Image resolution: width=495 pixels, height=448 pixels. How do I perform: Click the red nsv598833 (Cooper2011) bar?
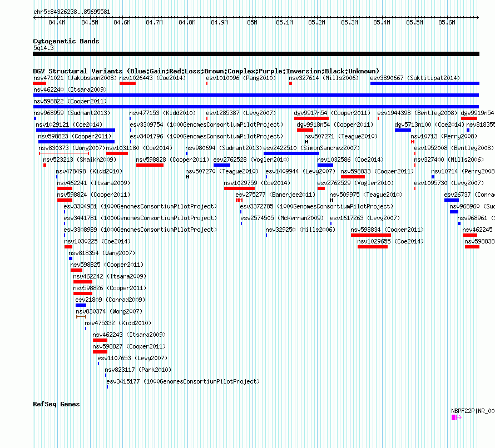[353, 177]
